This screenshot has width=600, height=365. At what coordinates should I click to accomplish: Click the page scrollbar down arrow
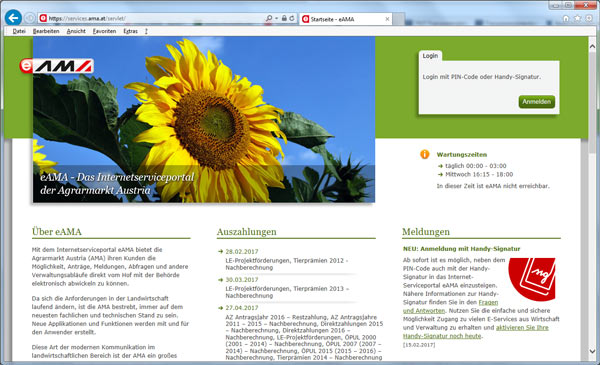click(592, 351)
